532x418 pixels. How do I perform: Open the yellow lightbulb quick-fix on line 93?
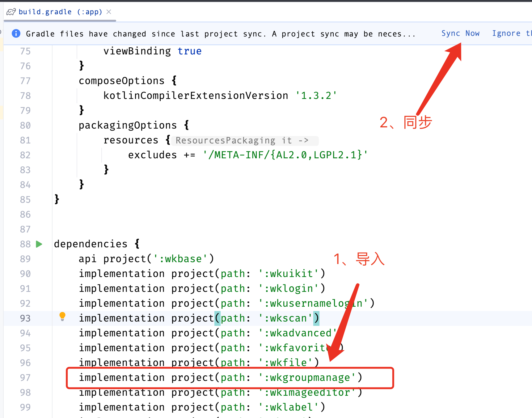coord(62,316)
